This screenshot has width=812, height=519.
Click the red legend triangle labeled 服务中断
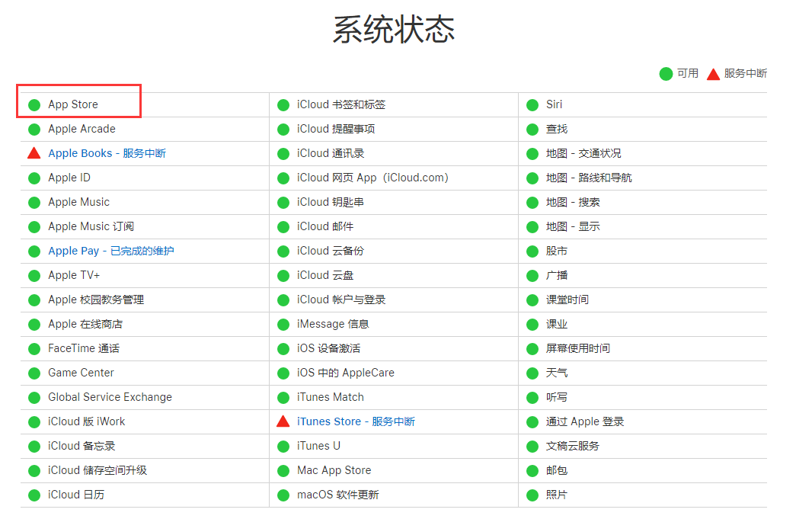coord(713,74)
